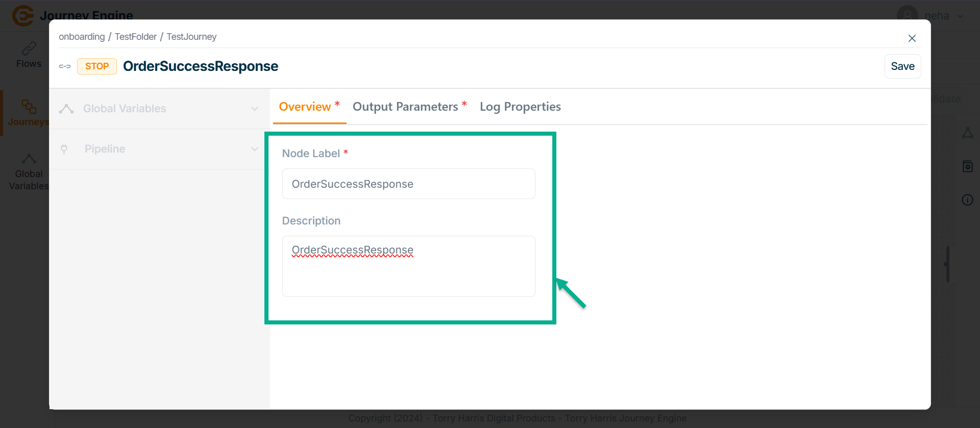Click the Global Variables panel graph icon
This screenshot has width=980, height=428.
coord(66,109)
